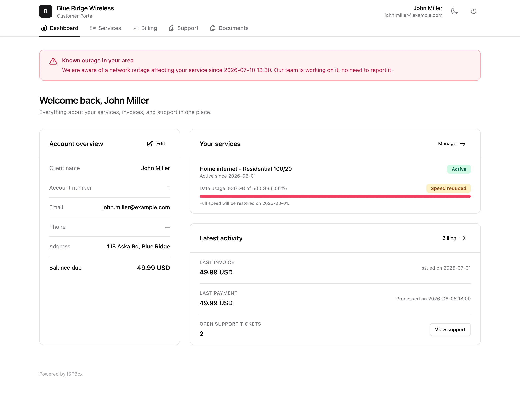Click the outage warning triangle icon
The height and width of the screenshot is (420, 520).
[x=53, y=61]
